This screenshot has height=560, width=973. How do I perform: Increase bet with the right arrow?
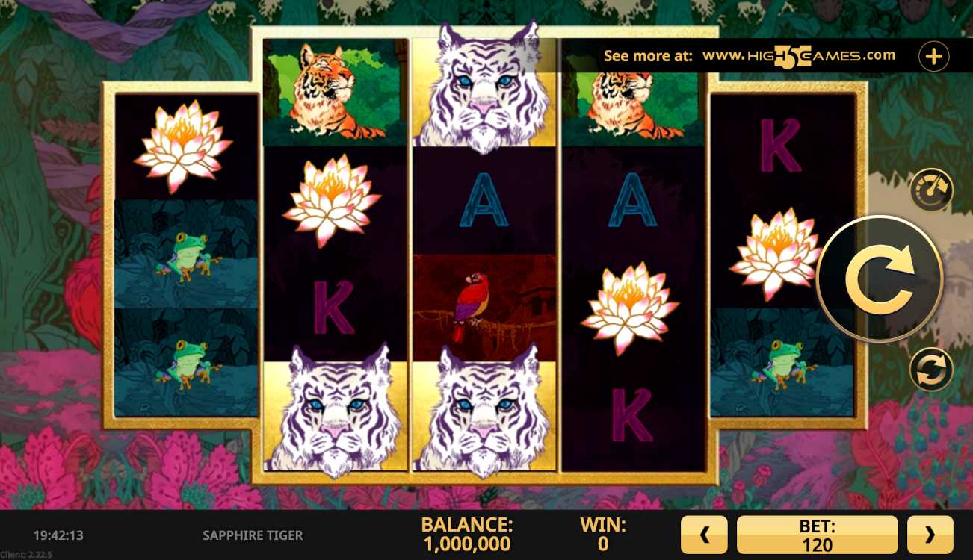point(930,535)
